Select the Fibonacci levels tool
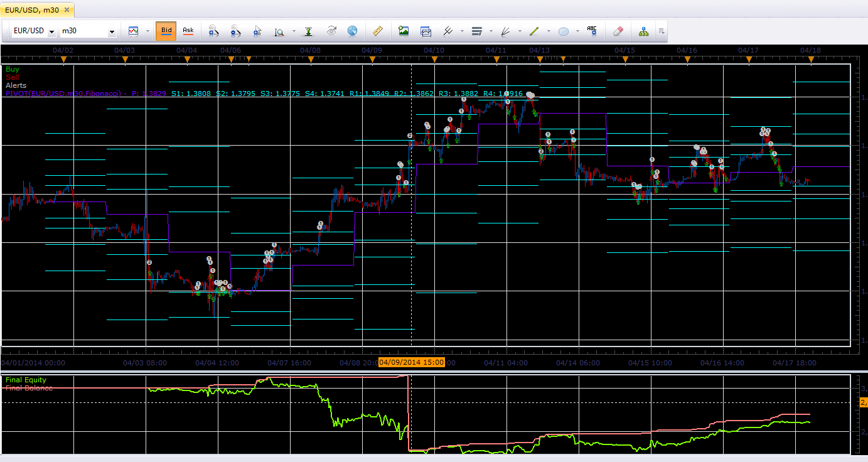Screen dimensions: 868x462 476,31
